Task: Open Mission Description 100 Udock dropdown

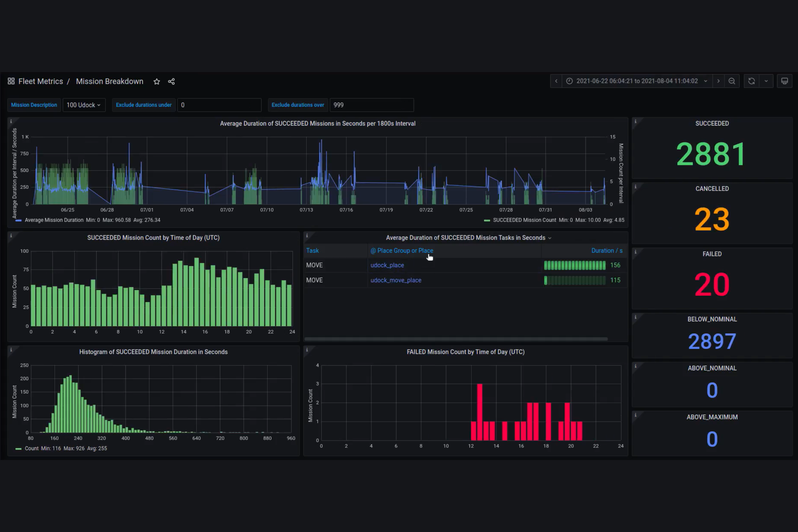Action: 84,105
